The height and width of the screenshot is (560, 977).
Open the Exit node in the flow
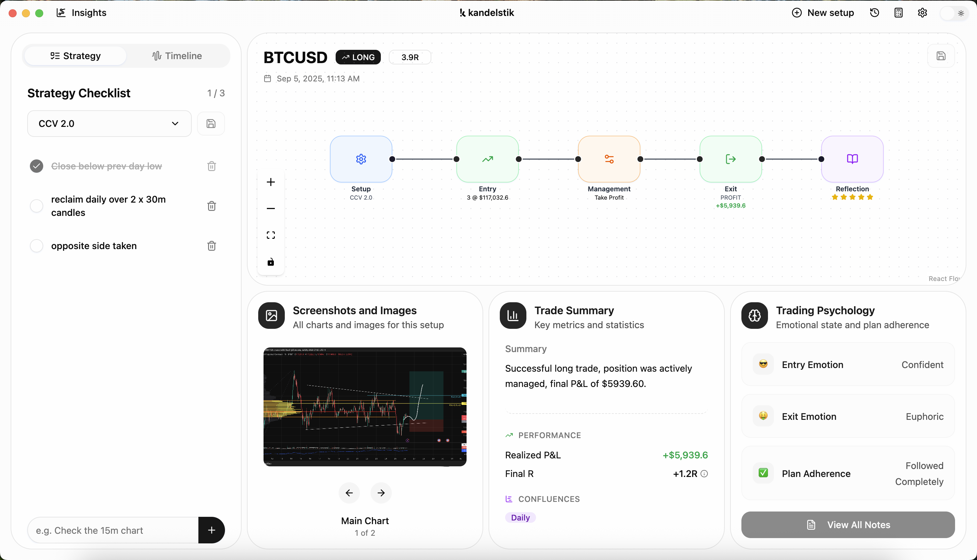point(731,159)
